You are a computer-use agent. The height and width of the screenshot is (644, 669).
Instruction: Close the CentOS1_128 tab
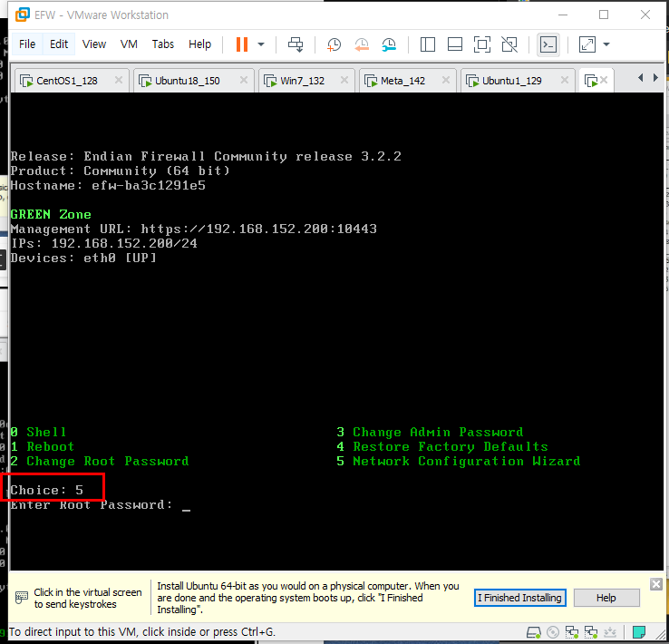click(119, 80)
